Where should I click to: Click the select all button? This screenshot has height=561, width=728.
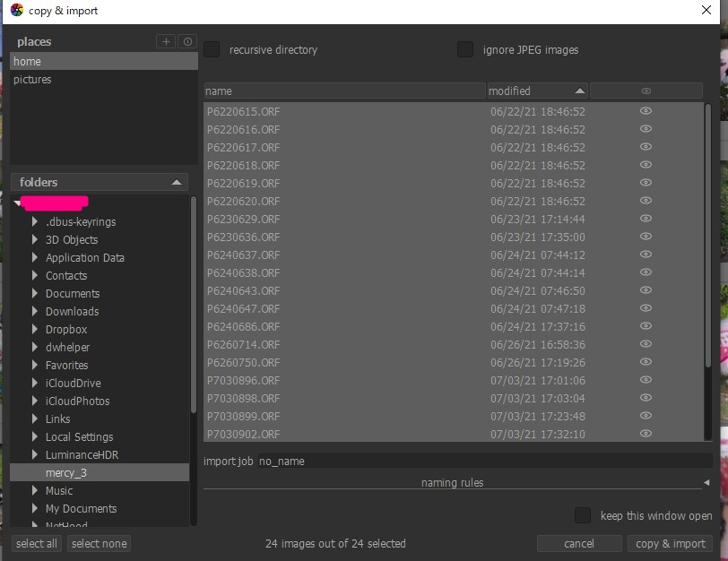[x=37, y=543]
